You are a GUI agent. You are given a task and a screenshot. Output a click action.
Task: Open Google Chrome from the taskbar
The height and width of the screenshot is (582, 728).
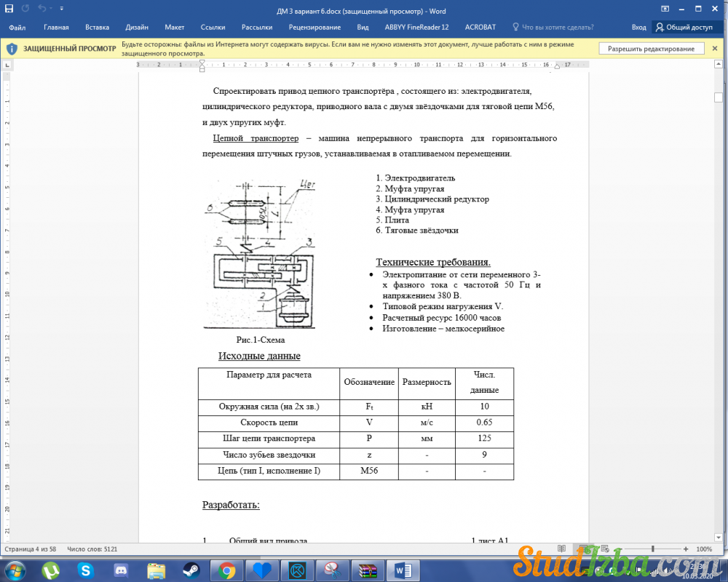point(226,569)
